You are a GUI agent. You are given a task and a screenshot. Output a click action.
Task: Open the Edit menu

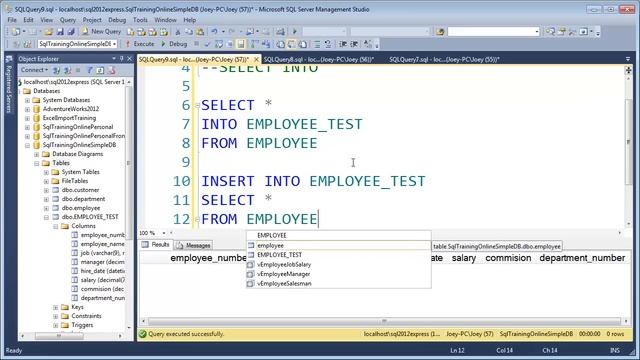point(28,20)
